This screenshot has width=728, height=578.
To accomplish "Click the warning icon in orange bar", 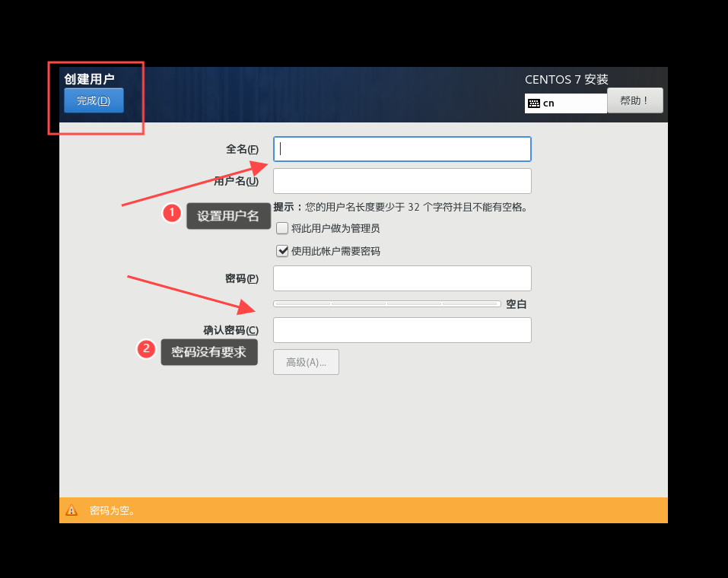I will [72, 510].
